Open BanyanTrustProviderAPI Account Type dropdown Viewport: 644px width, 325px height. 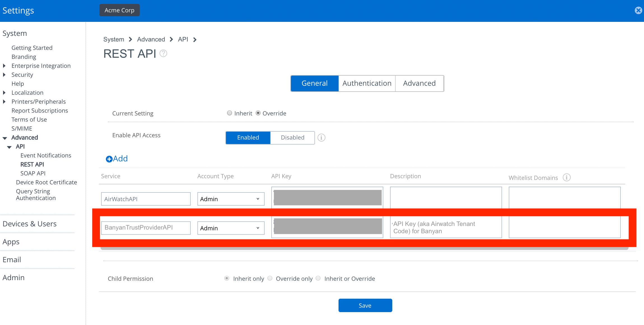click(x=231, y=228)
